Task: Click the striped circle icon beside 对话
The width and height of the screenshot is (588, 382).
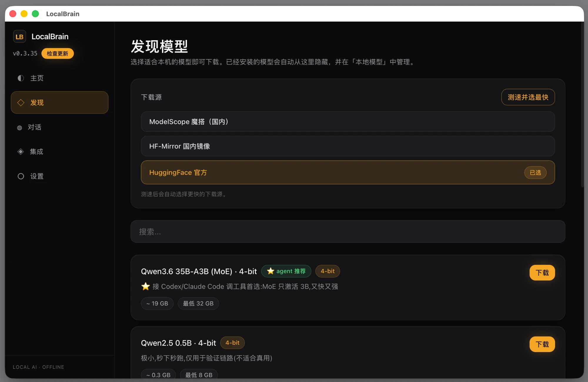Action: (x=19, y=128)
